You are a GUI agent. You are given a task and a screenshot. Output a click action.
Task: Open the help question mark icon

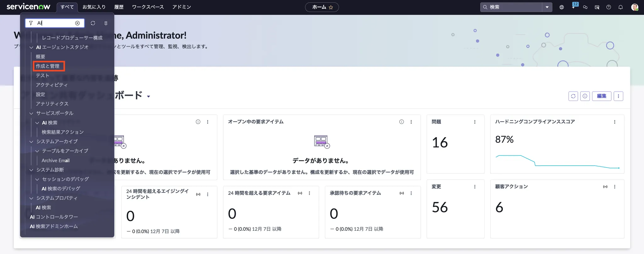[609, 7]
